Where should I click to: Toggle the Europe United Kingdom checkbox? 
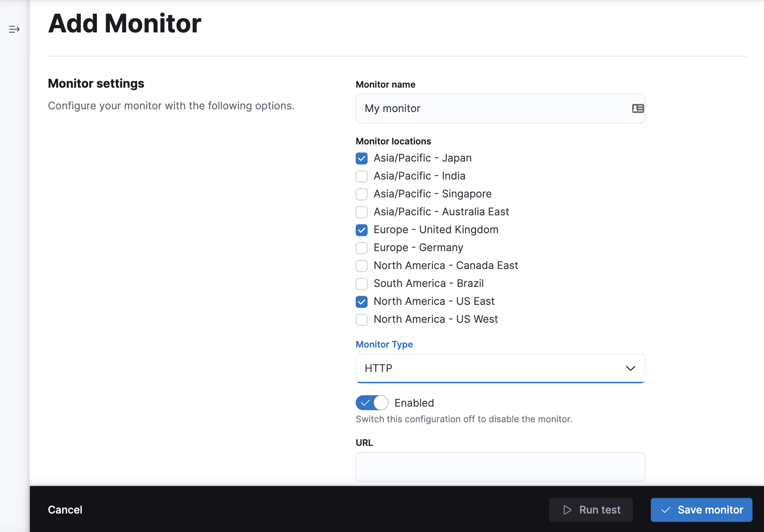(361, 229)
